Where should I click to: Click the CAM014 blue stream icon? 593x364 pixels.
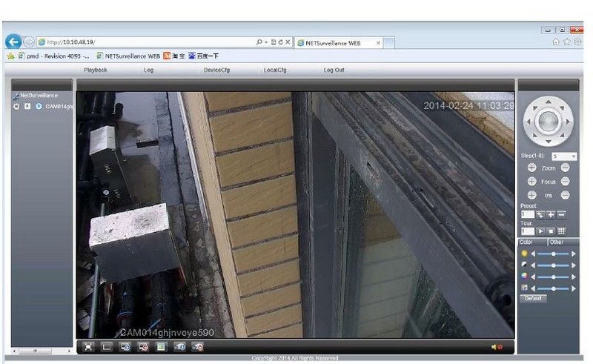pyautogui.click(x=39, y=106)
